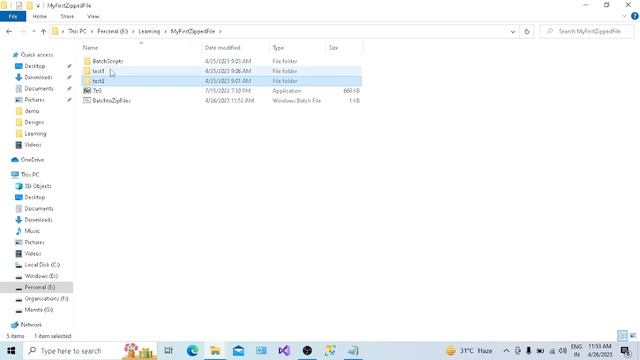Image resolution: width=640 pixels, height=360 pixels.
Task: Open pinned Desktop under Quick access
Action: click(x=34, y=66)
